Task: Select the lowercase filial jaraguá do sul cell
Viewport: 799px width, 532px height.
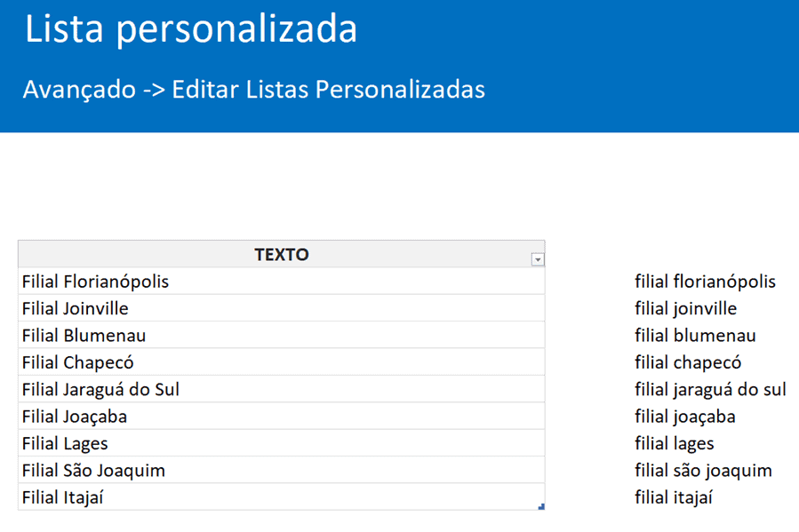Action: tap(710, 389)
